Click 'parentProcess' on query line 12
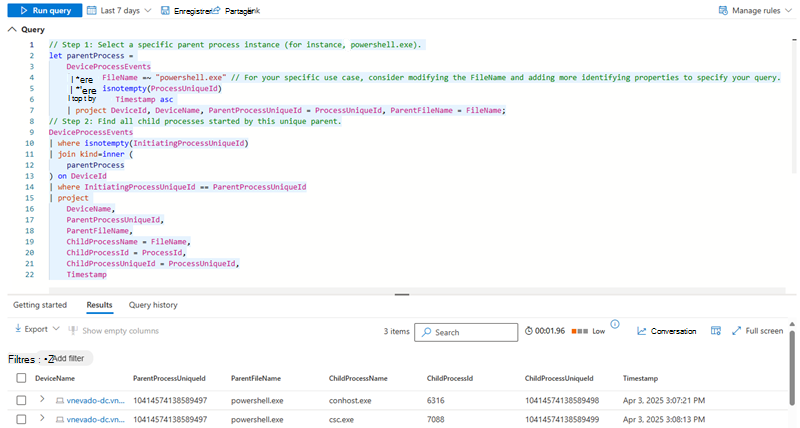The height and width of the screenshot is (428, 800). click(x=95, y=165)
